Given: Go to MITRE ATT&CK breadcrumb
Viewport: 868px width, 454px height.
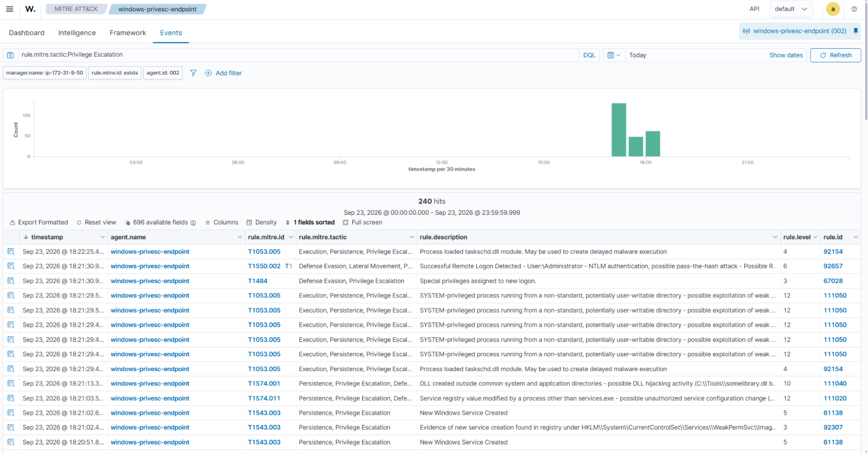Looking at the screenshot, I should click(x=76, y=9).
